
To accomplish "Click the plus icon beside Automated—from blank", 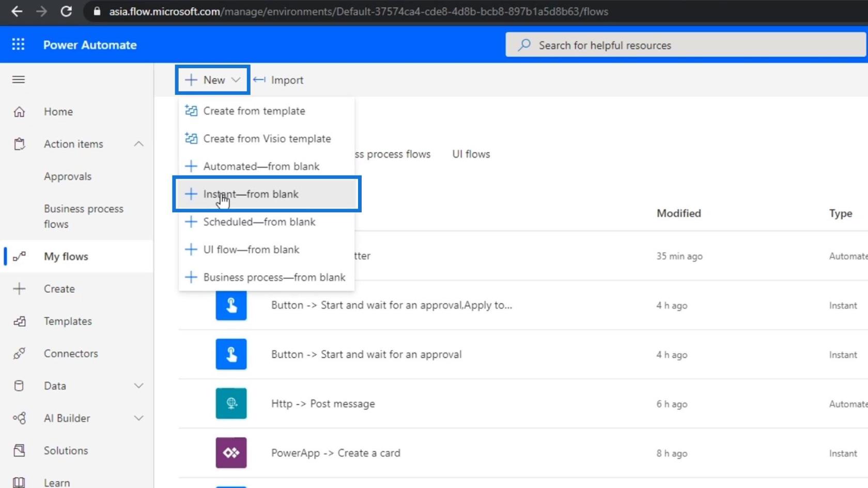I will pos(191,166).
